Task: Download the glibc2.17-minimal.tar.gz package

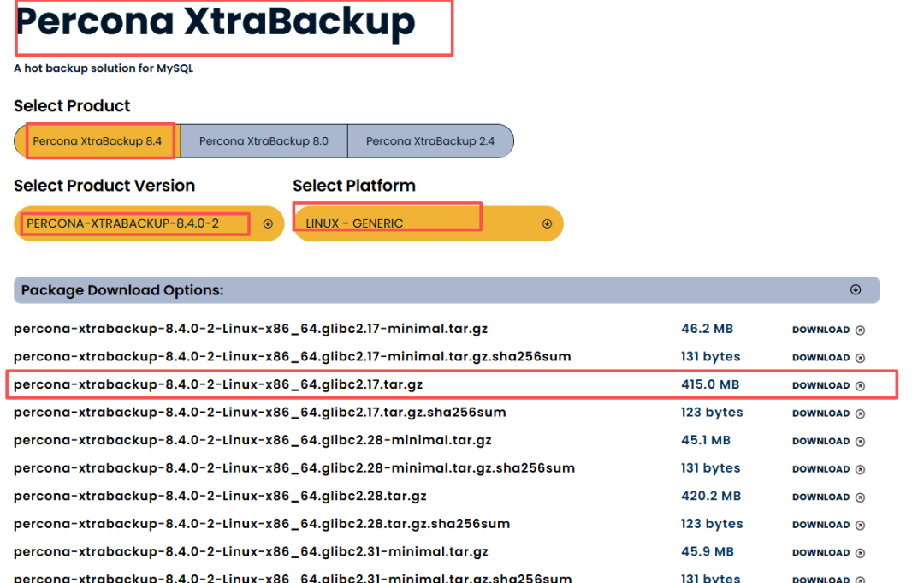Action: coord(828,330)
